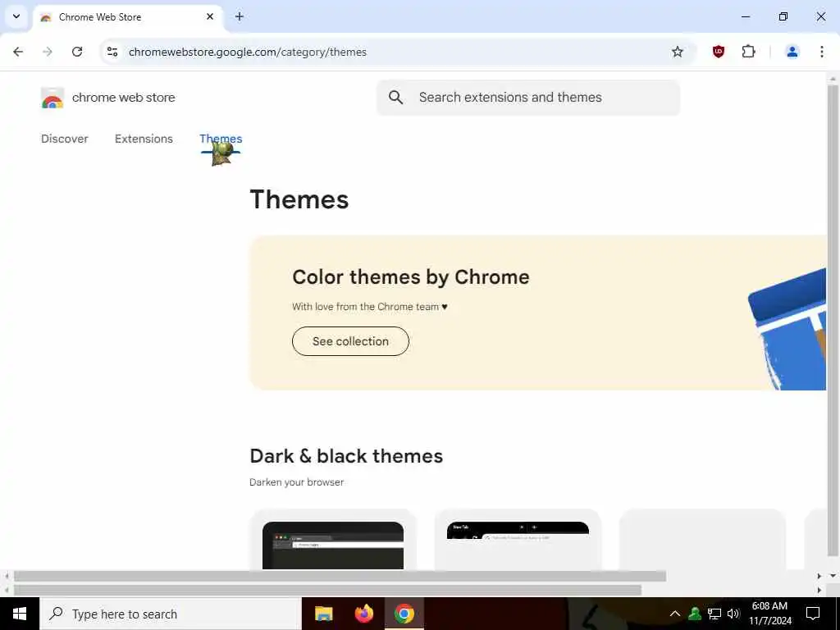Minimize the Chrome window
Viewport: 840px width, 630px height.
coord(745,17)
